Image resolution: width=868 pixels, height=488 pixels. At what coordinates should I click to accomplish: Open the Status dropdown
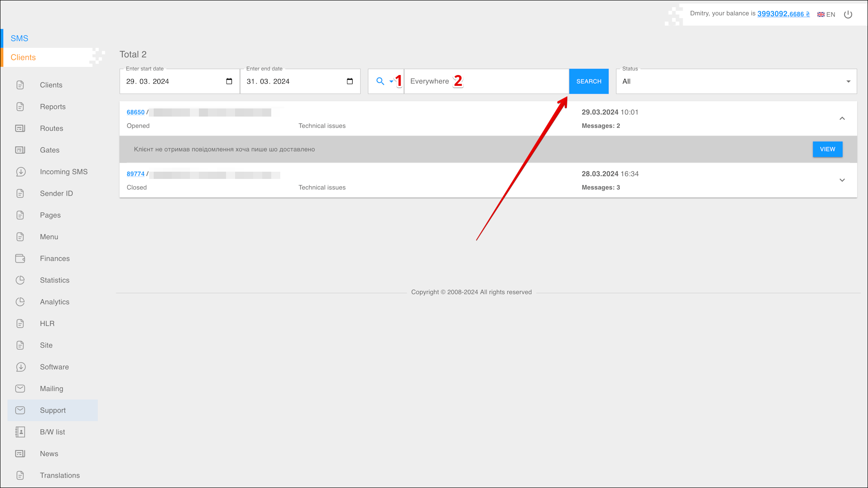(736, 82)
